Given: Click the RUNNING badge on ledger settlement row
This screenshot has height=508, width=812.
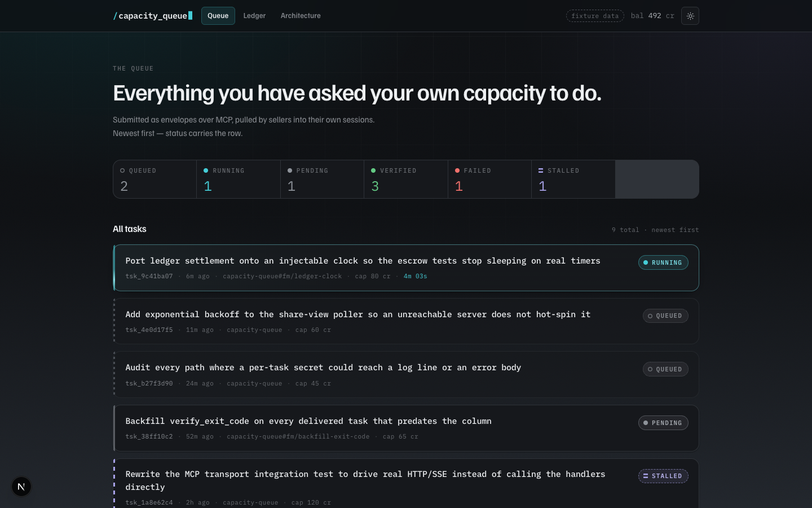Looking at the screenshot, I should [663, 262].
